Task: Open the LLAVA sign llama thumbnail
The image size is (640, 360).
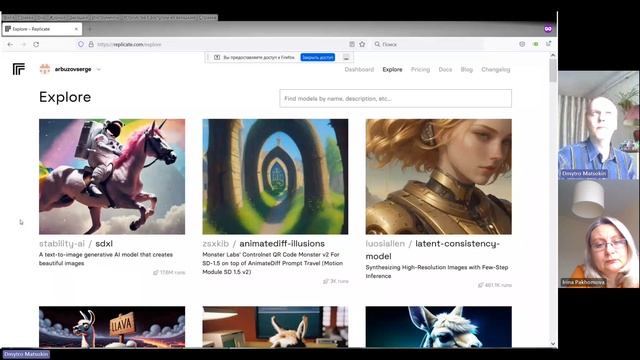Action: pyautogui.click(x=112, y=327)
